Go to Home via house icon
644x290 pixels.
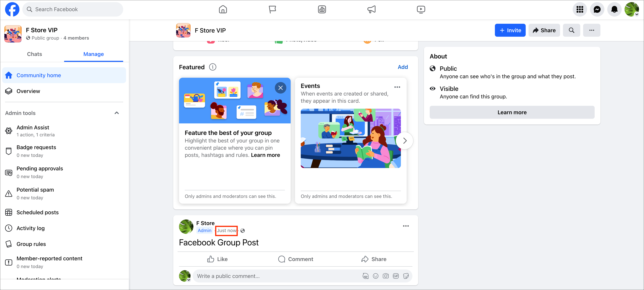(x=223, y=10)
